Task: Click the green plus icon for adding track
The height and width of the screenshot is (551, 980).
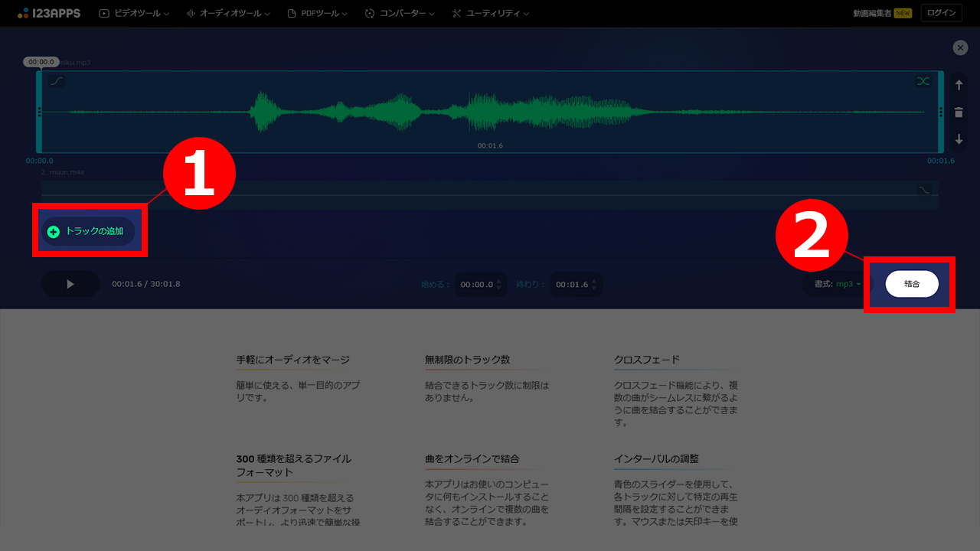Action: (54, 232)
